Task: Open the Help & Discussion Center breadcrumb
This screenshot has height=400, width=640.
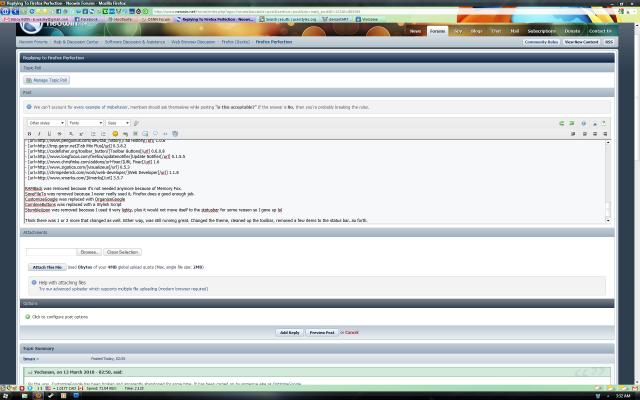Action: (x=76, y=42)
